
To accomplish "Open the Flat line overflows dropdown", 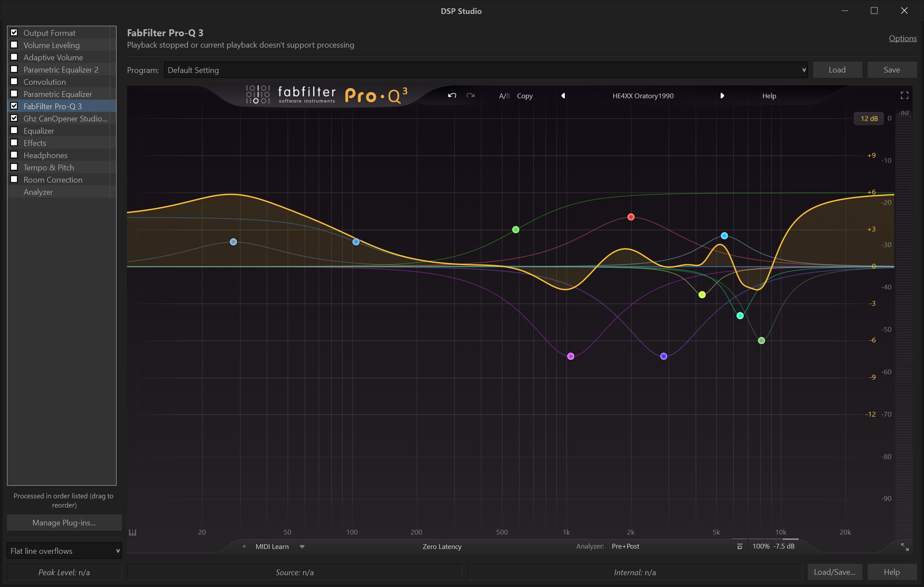I will tap(64, 551).
